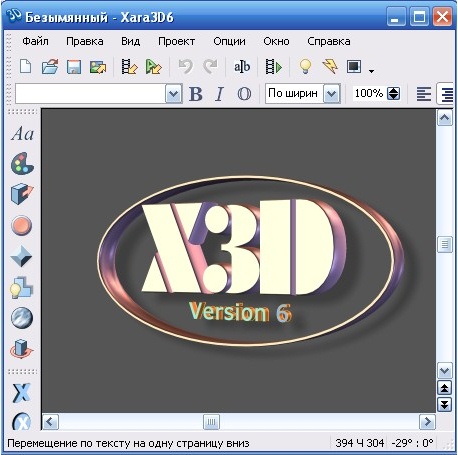The width and height of the screenshot is (458, 455).
Task: Open the color palette tool
Action: [22, 164]
